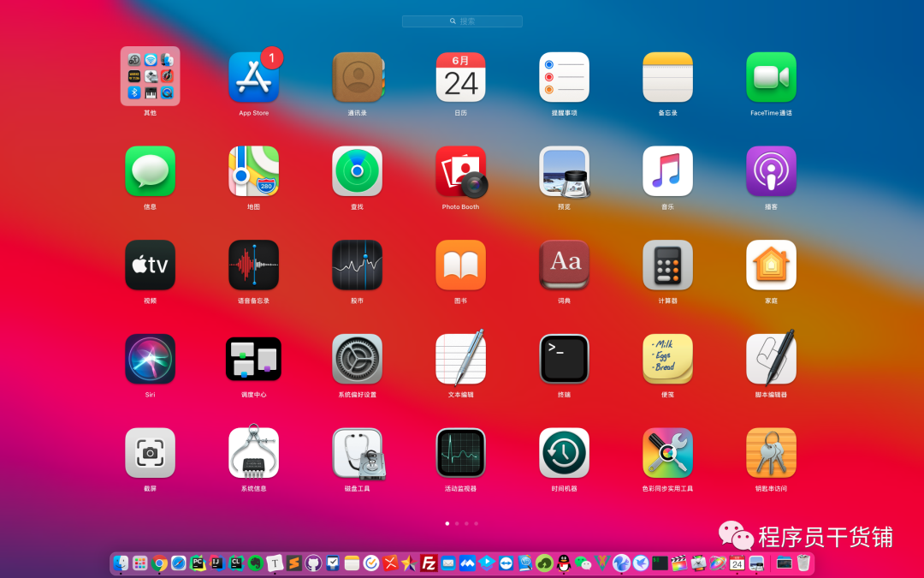Screen dimensions: 924x578
Task: Launch Final Cut Pro from the Dock
Action: 680,563
